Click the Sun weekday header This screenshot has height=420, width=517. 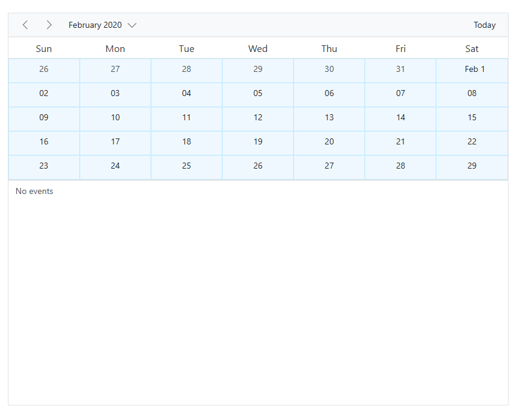coord(44,49)
